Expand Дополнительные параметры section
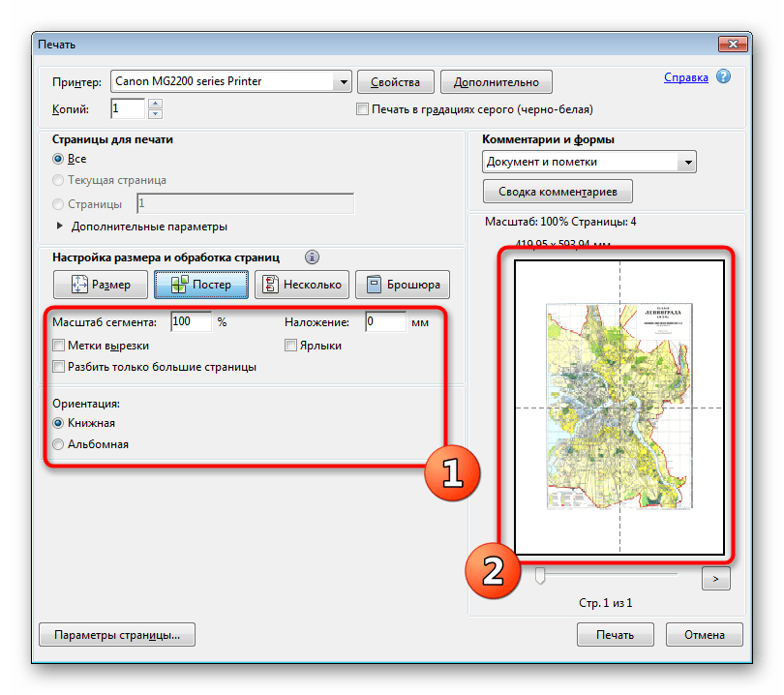This screenshot has height=695, width=784. (62, 227)
